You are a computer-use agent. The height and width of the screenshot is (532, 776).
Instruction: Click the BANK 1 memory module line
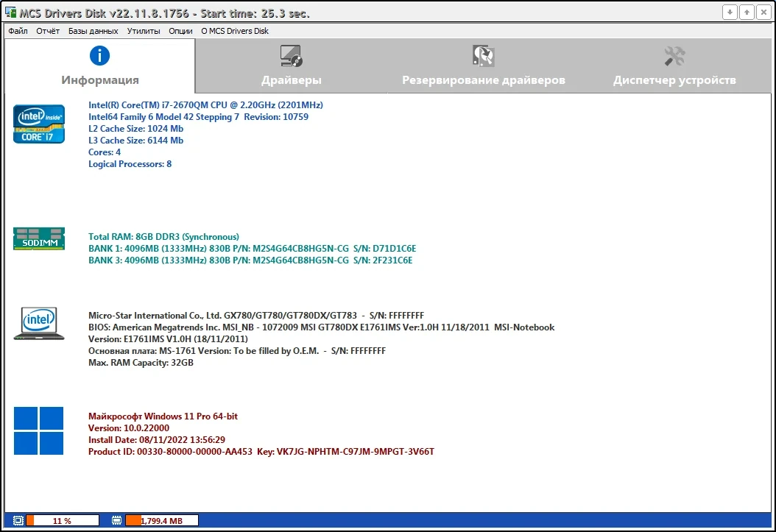click(252, 249)
